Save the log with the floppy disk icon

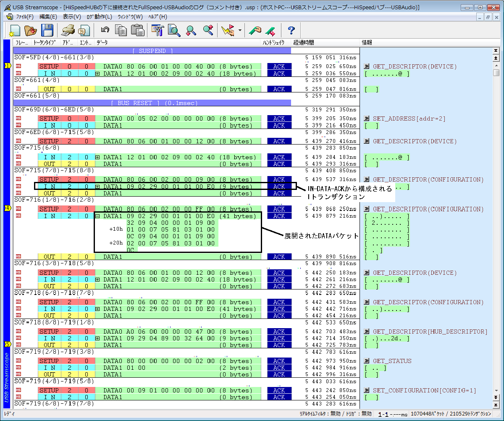tap(47, 30)
